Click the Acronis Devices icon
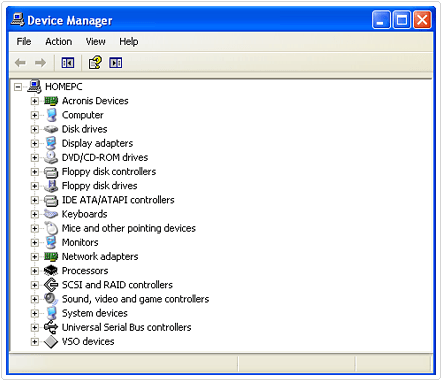The height and width of the screenshot is (381, 442). (x=51, y=101)
